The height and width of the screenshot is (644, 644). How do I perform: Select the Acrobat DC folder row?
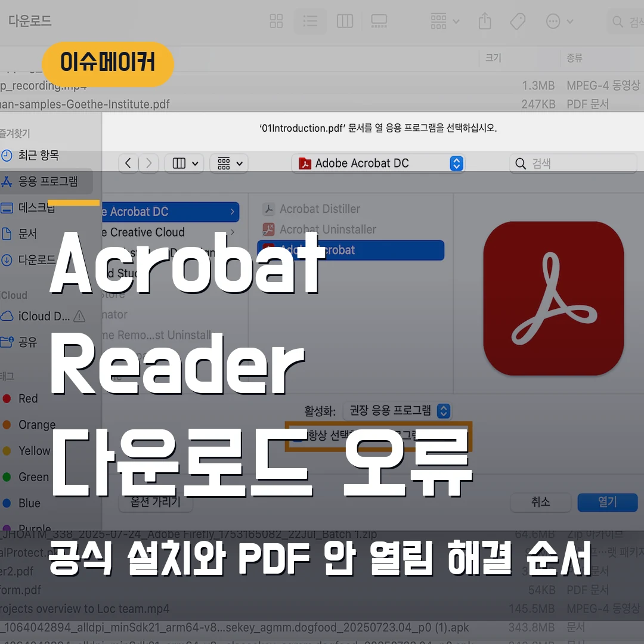coord(170,212)
